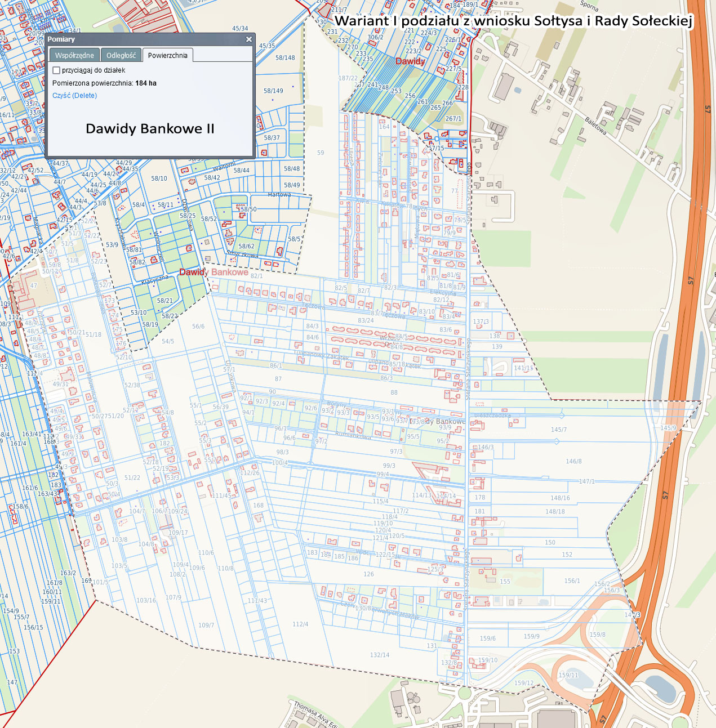Click the 'Czyść (Delete)' link

74,96
